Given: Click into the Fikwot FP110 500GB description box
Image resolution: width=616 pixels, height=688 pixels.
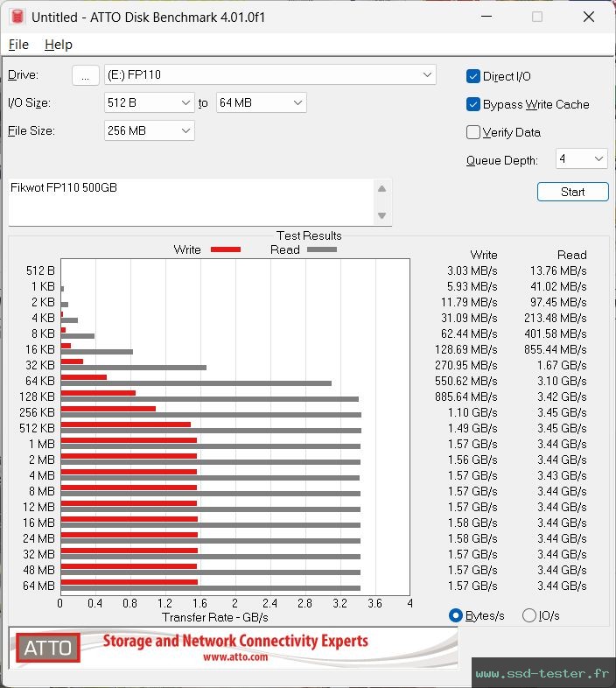Looking at the screenshot, I should tap(191, 202).
